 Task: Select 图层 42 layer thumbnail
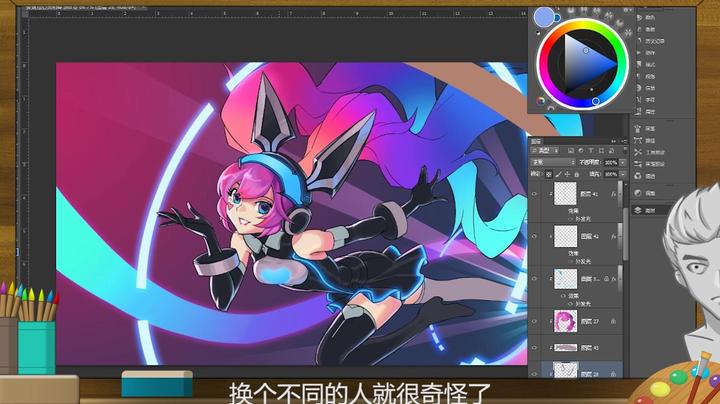[565, 236]
